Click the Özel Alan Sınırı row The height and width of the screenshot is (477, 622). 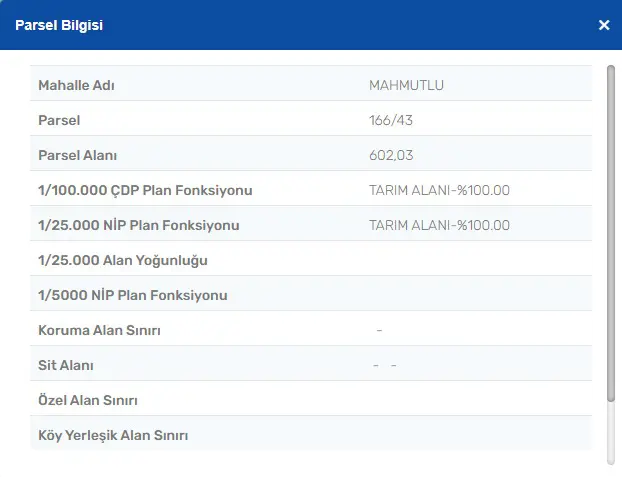tap(311, 400)
